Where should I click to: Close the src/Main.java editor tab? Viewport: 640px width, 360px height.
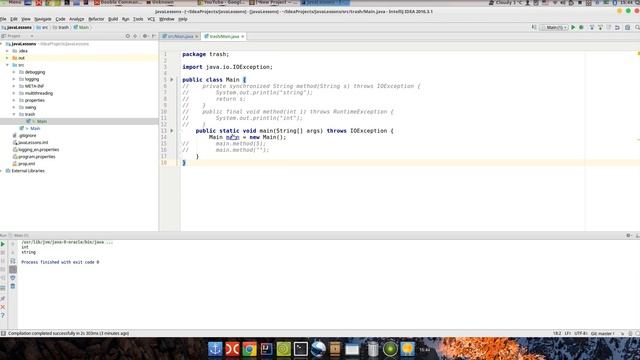[197, 36]
